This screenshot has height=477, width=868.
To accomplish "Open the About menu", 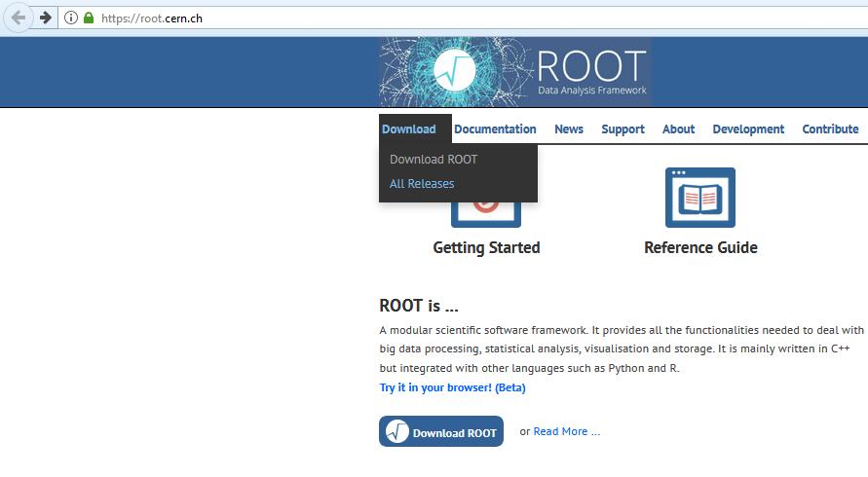I will (678, 128).
